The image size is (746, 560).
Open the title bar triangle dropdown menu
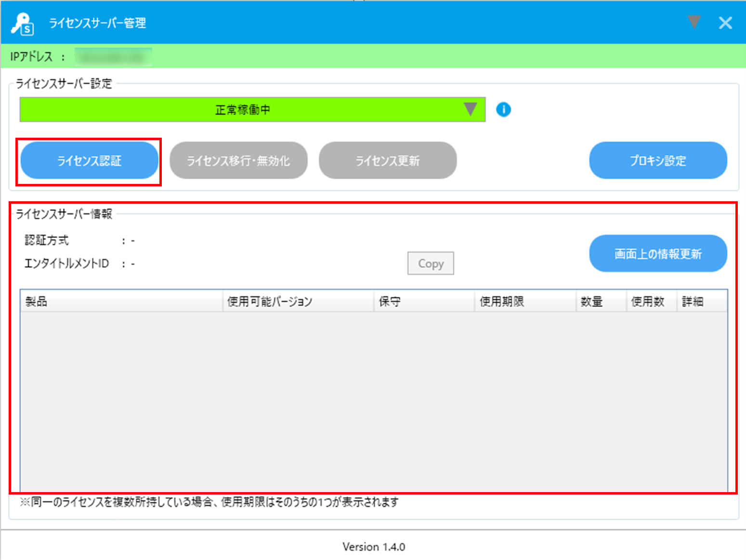(x=694, y=22)
